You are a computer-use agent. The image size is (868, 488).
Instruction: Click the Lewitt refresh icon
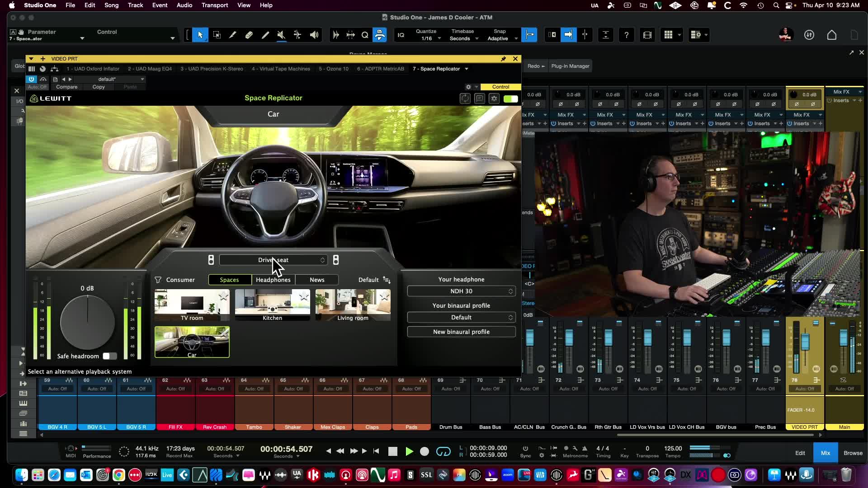tap(465, 99)
